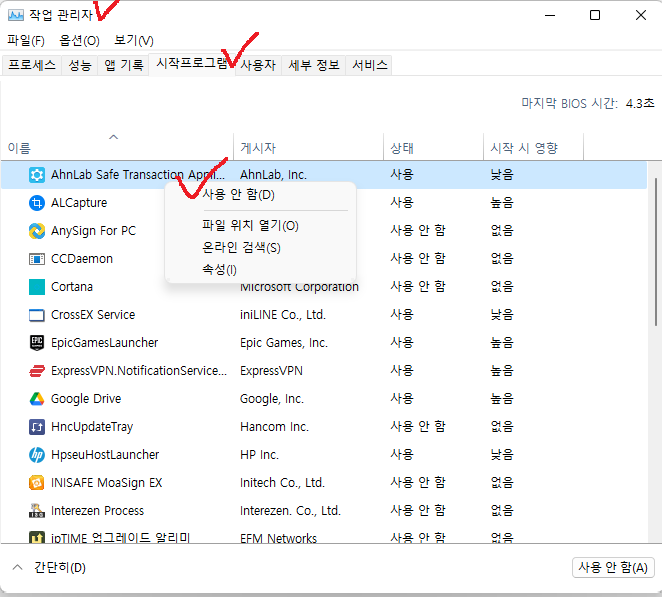Screen dimensions: 662x597
Task: Select the AnySign For PC row name
Action: pyautogui.click(x=93, y=231)
